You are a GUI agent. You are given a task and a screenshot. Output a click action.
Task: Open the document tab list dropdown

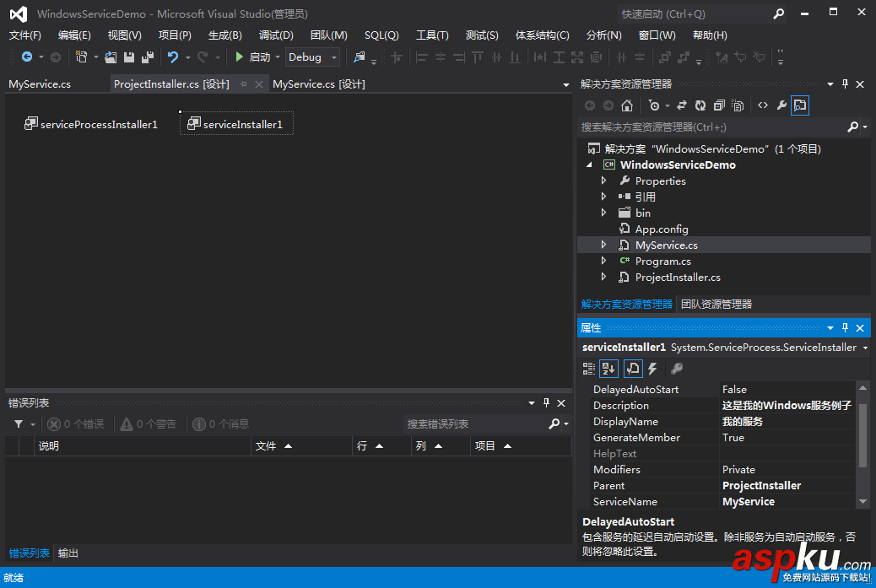point(566,85)
